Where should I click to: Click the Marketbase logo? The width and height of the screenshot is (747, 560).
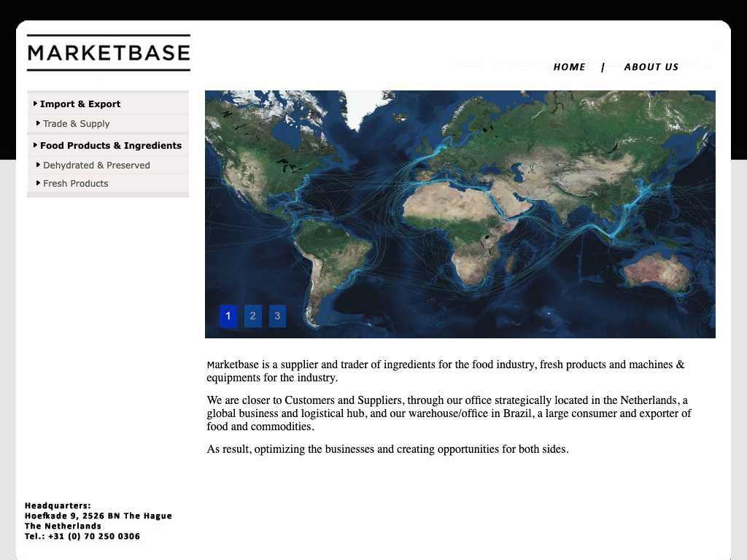point(108,52)
